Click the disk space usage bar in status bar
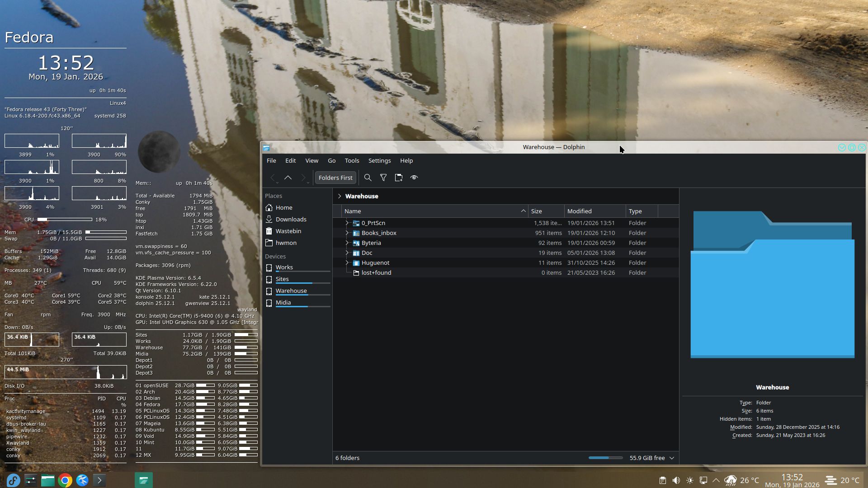The image size is (868, 488). click(x=605, y=458)
